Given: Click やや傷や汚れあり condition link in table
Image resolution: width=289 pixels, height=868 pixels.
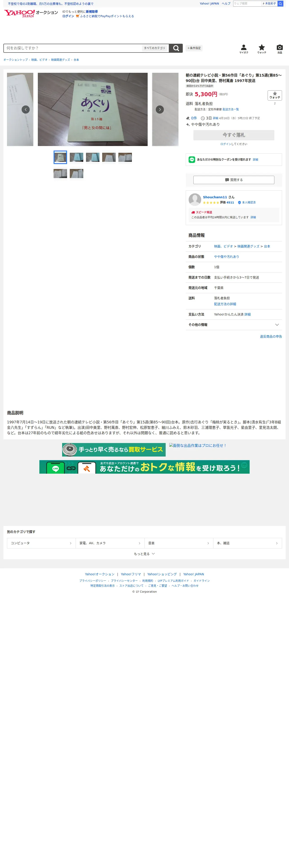Looking at the screenshot, I should pos(226,257).
